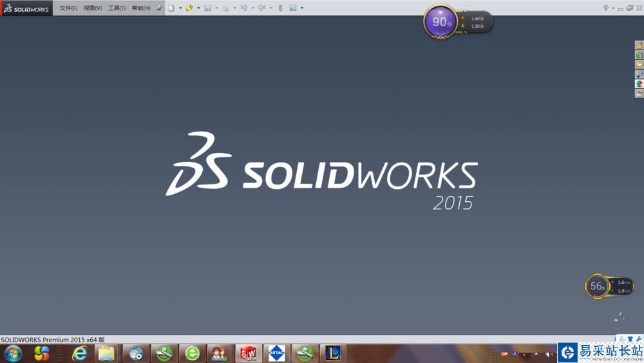
Task: Click the colorful pinwheel taskbar icon
Action: coord(41,353)
